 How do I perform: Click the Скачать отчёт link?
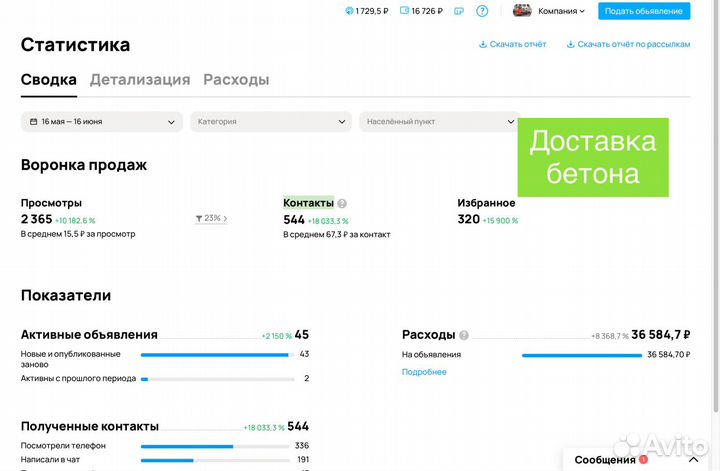pyautogui.click(x=513, y=44)
